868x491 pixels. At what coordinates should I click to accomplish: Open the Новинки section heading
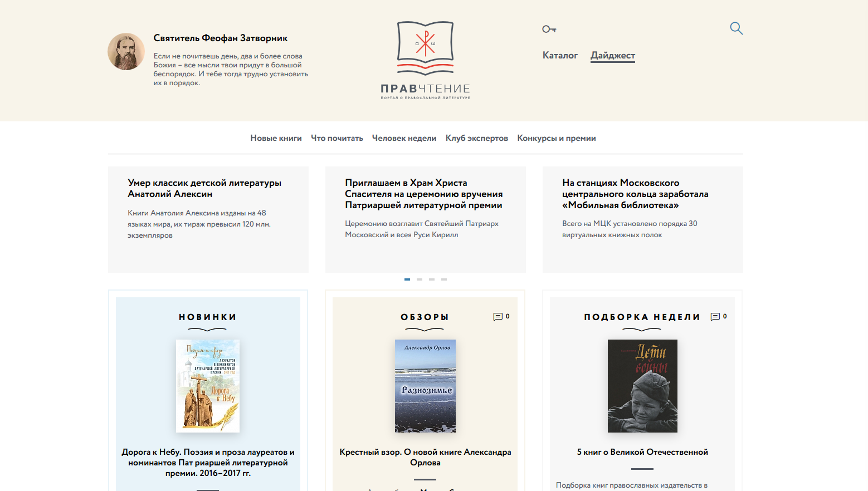(x=208, y=317)
